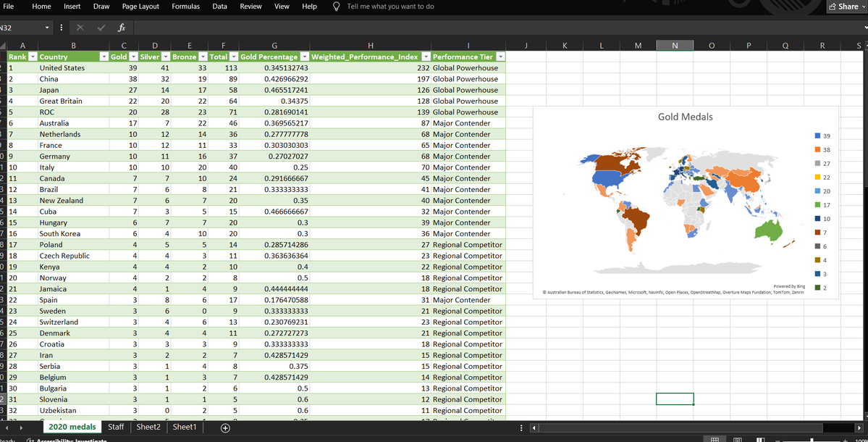Click the 0.345132743 gold percentage cell

click(274, 68)
